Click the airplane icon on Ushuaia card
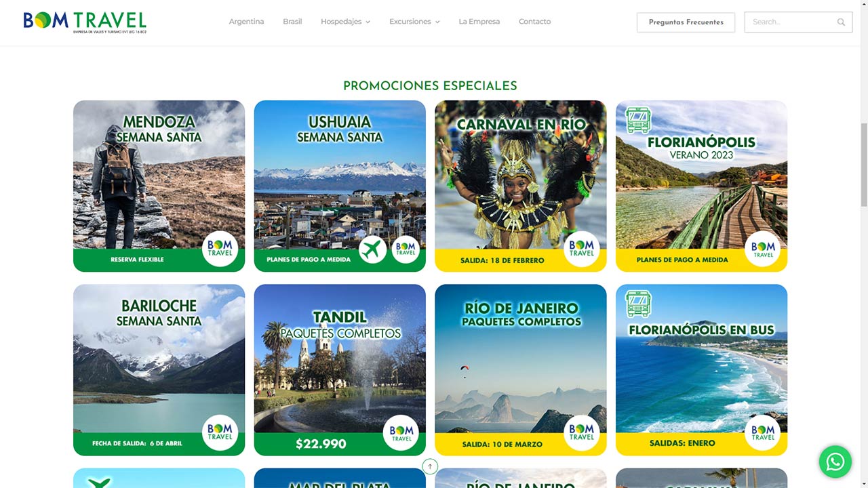 [x=372, y=249]
